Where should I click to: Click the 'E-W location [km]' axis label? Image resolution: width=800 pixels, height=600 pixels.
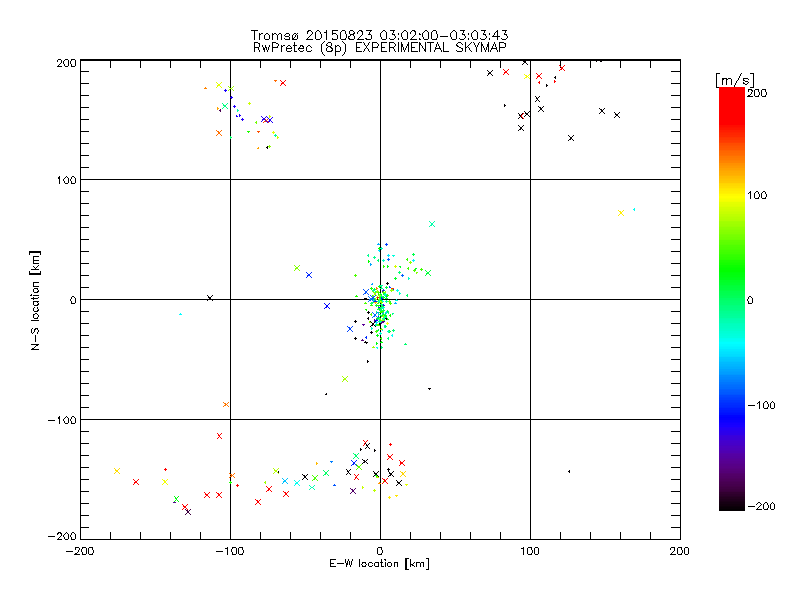pyautogui.click(x=379, y=564)
